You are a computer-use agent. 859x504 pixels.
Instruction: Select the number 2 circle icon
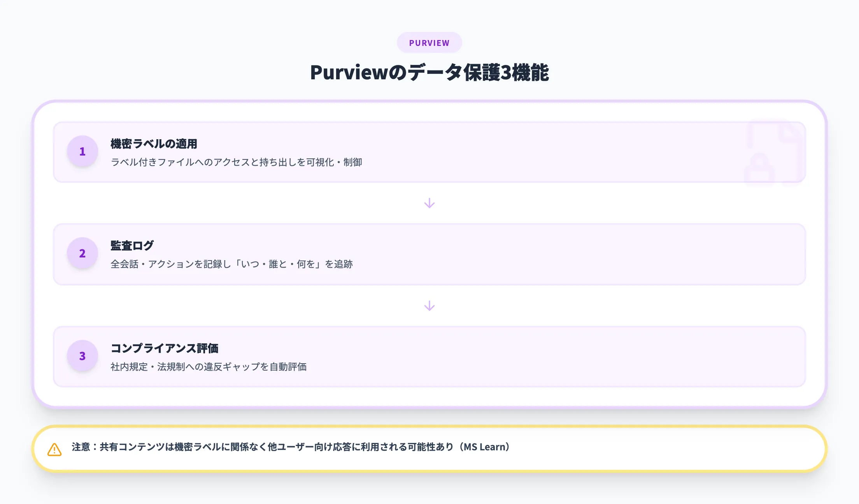tap(82, 254)
